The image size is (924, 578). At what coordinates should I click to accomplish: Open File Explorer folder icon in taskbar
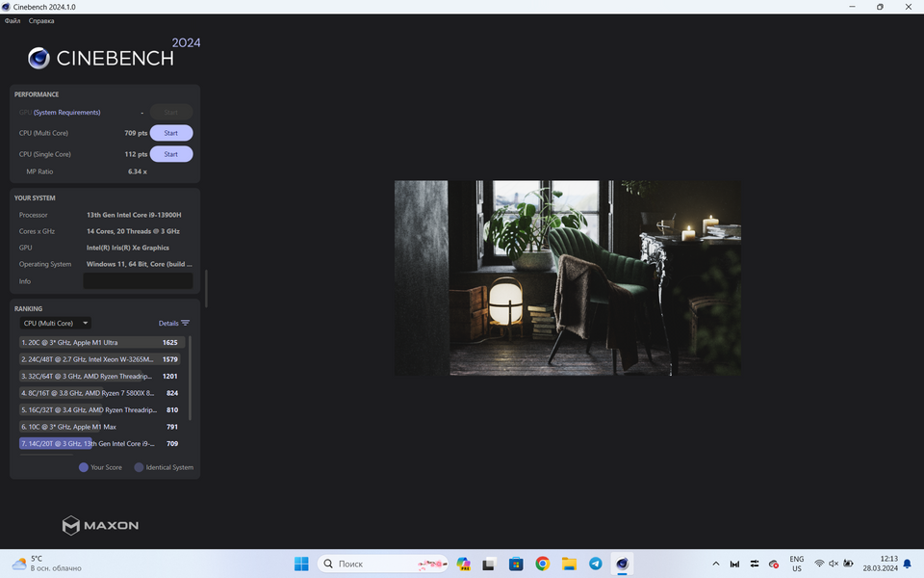569,564
